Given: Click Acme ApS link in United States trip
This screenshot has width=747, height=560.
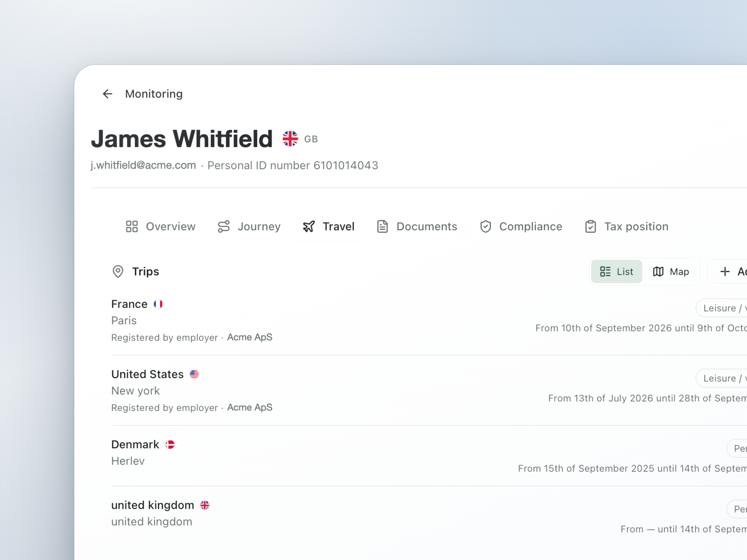Looking at the screenshot, I should tap(250, 407).
